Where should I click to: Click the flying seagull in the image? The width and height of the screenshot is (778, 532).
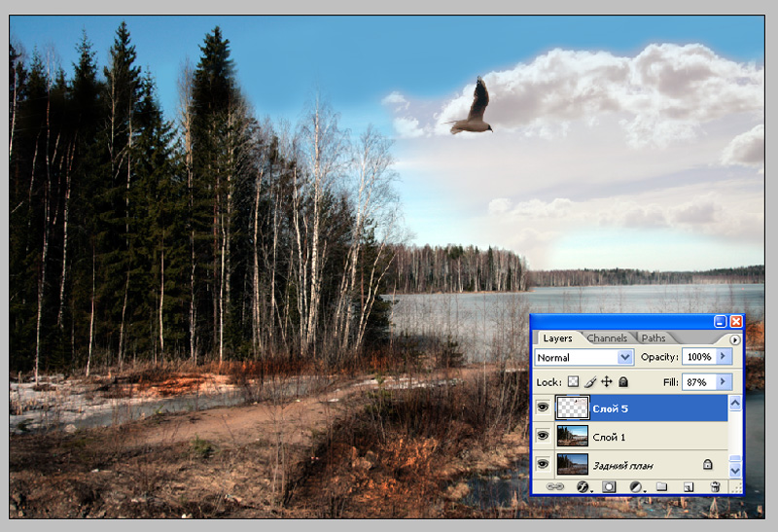coord(472,109)
